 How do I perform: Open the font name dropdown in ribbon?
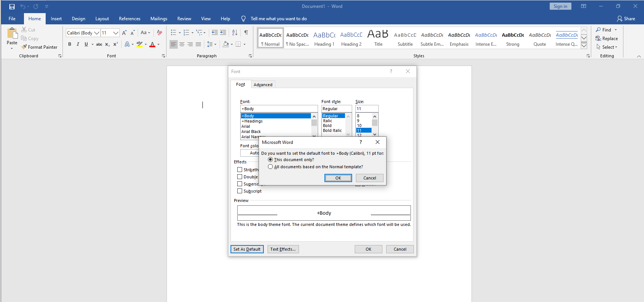97,33
